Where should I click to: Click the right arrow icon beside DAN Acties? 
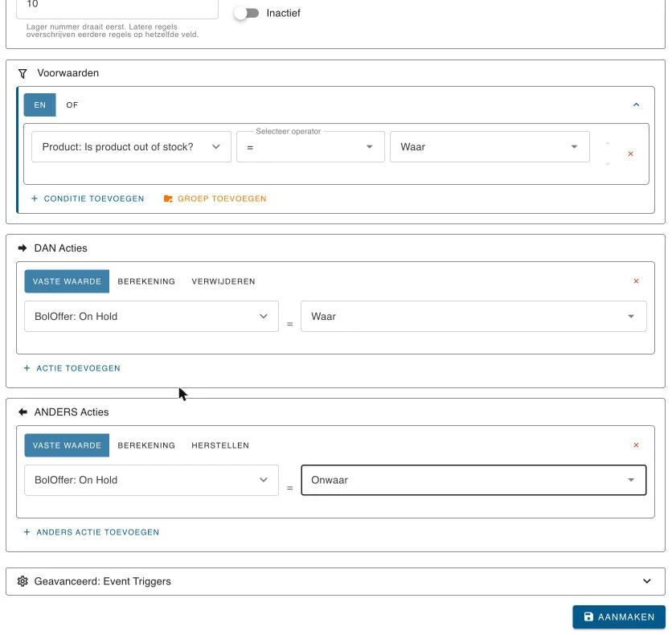coord(23,248)
